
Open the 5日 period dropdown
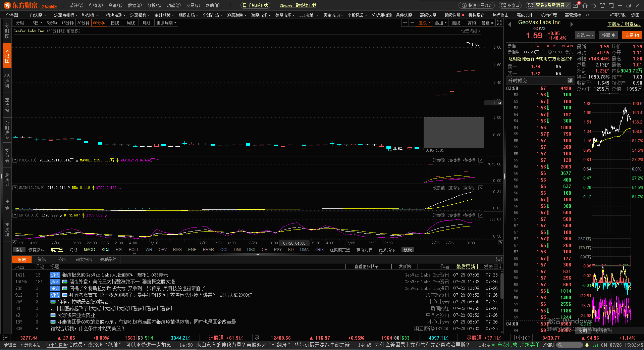(37, 23)
